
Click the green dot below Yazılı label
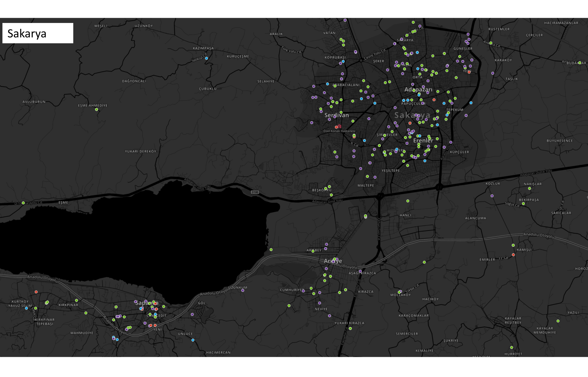(x=558, y=321)
